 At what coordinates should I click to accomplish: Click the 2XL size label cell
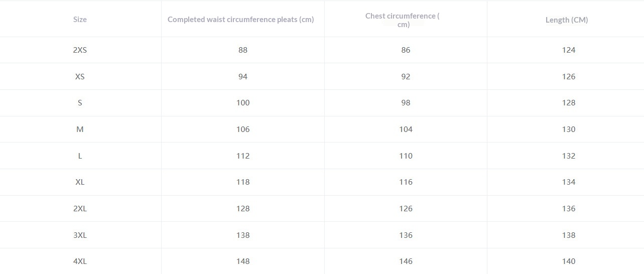coord(80,209)
